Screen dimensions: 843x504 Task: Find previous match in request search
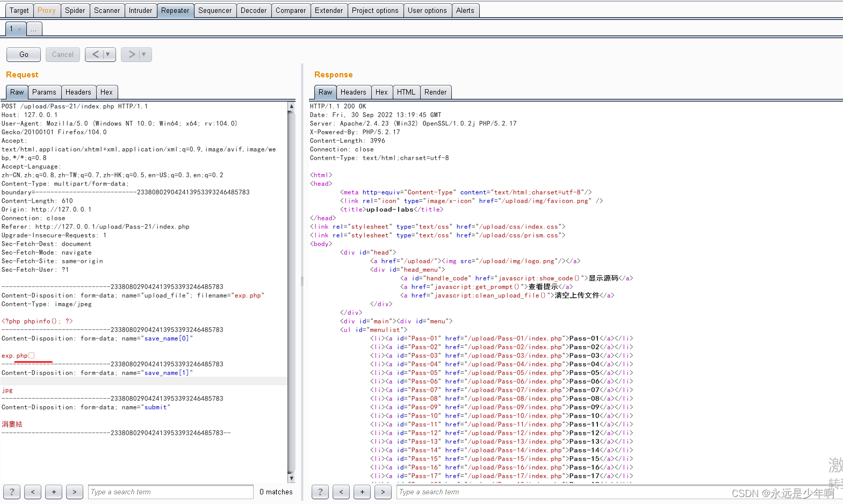(33, 492)
